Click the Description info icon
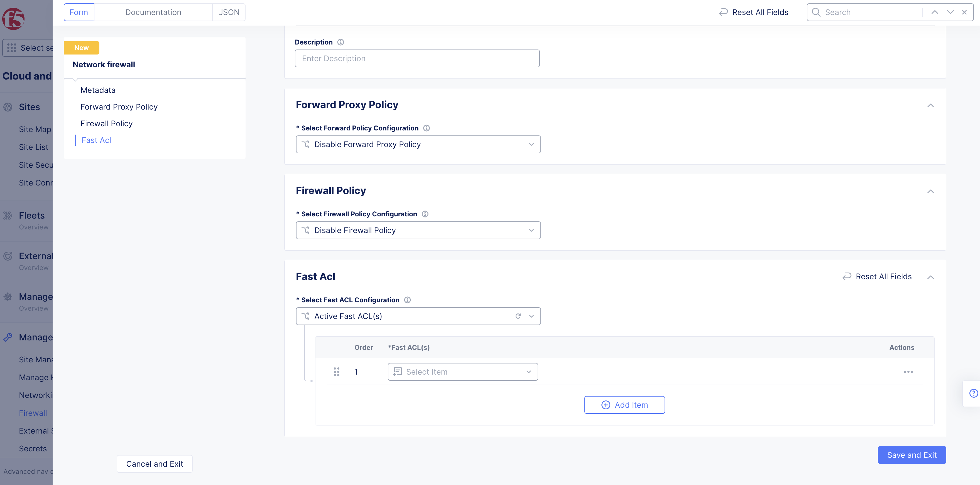 [x=340, y=42]
